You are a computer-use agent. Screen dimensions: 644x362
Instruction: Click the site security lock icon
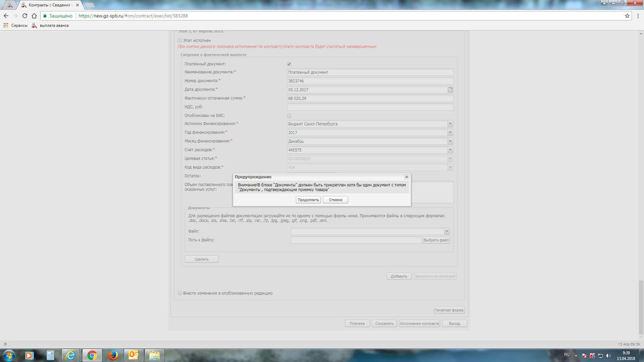[x=45, y=16]
